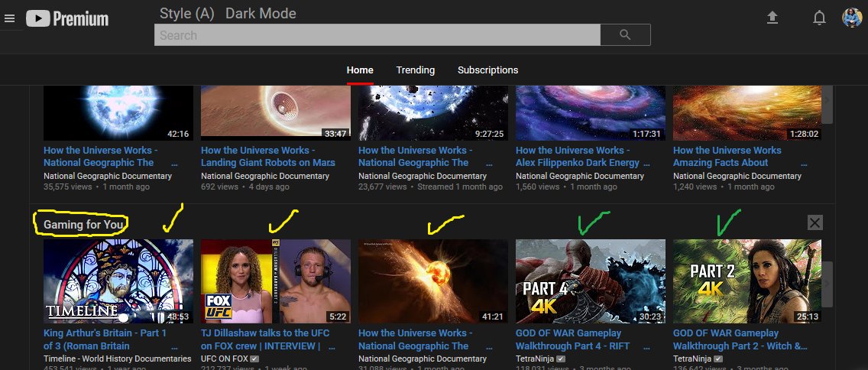This screenshot has width=868, height=370.
Task: Open the Timeline - World History Documentaries channel
Action: tap(118, 359)
